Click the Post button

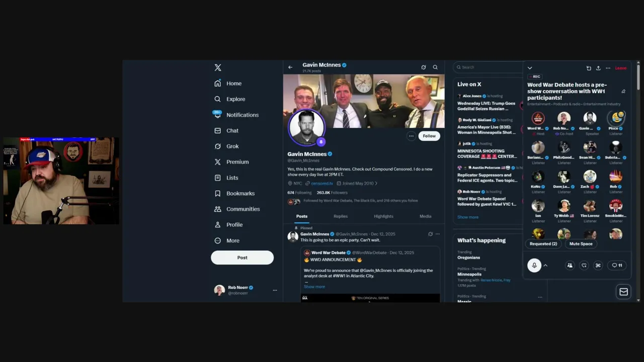[242, 257]
